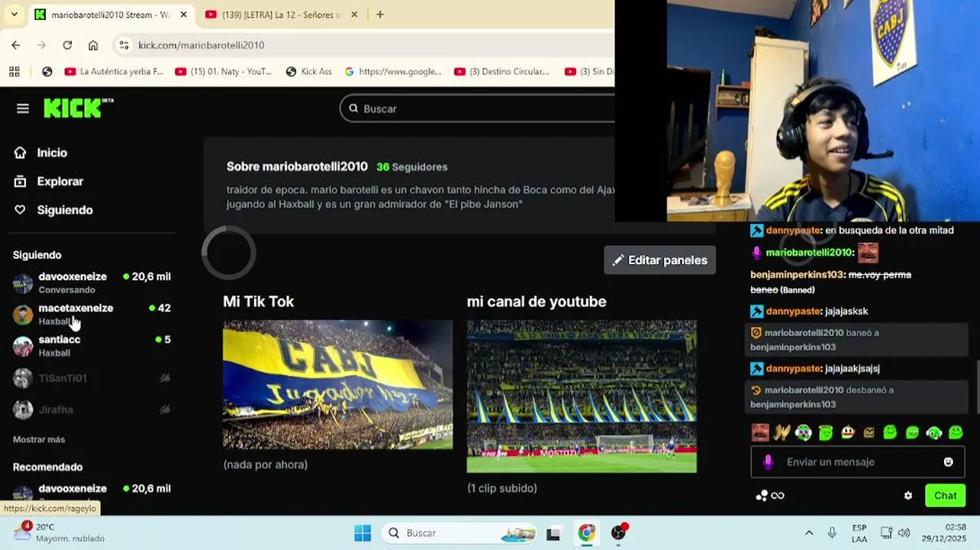
Task: Open the 01. Naty YouTube bookmark
Action: click(224, 71)
